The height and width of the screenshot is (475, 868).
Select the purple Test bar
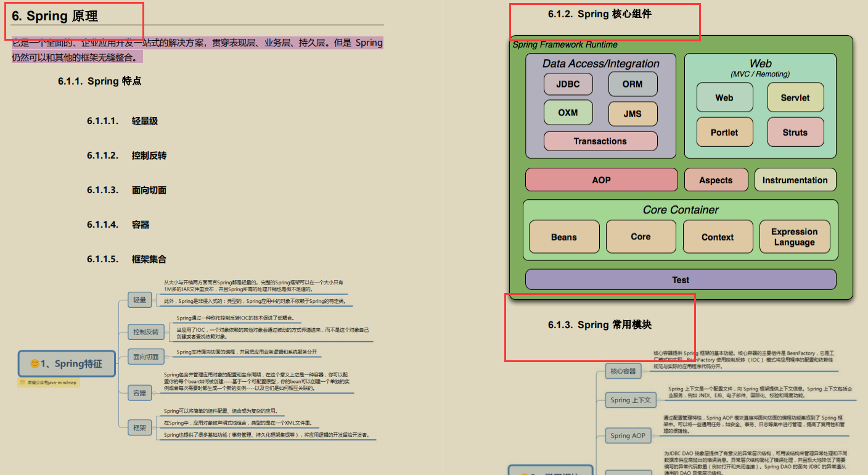coord(681,280)
